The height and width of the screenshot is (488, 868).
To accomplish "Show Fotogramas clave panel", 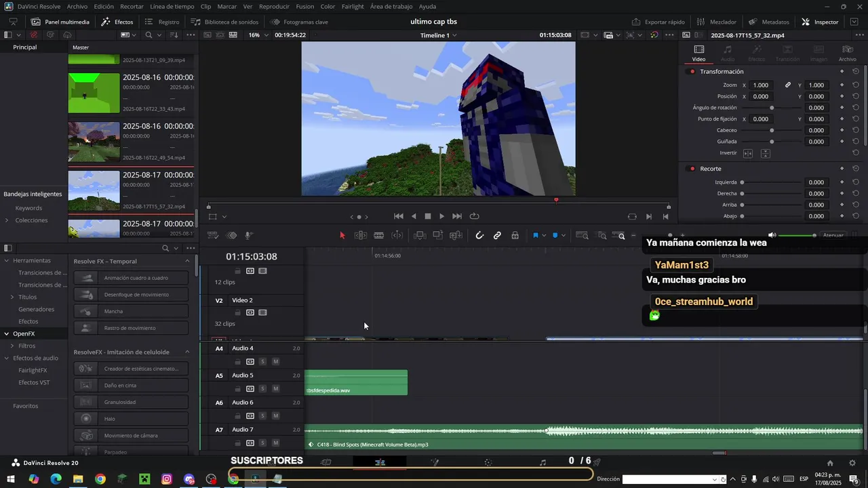I will pyautogui.click(x=299, y=22).
